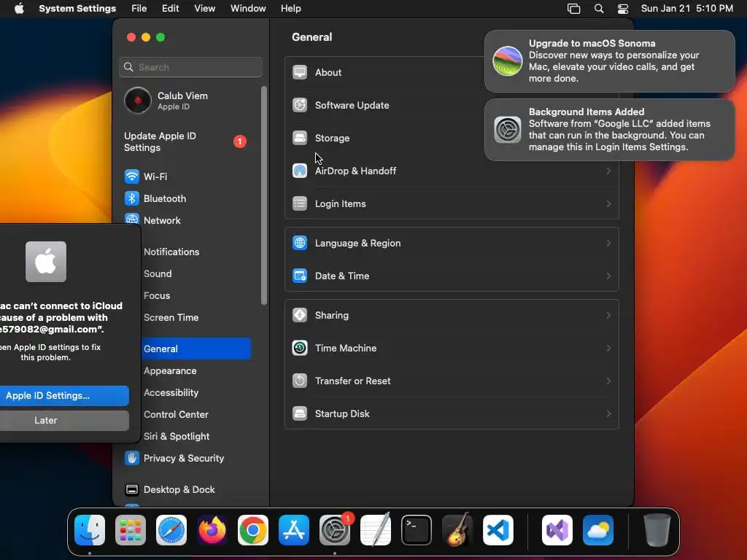Launch GarageBand from the Dock

pyautogui.click(x=457, y=530)
